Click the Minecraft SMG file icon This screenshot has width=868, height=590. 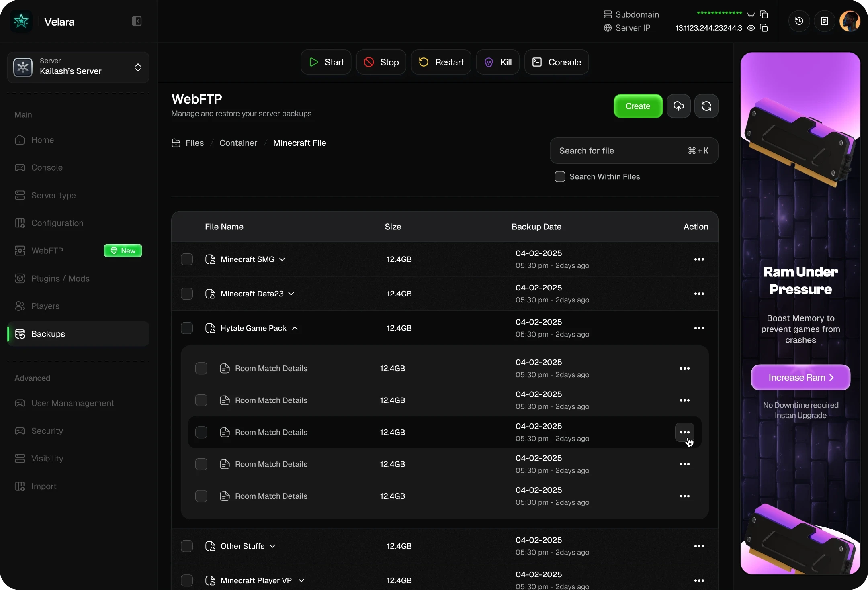point(210,259)
